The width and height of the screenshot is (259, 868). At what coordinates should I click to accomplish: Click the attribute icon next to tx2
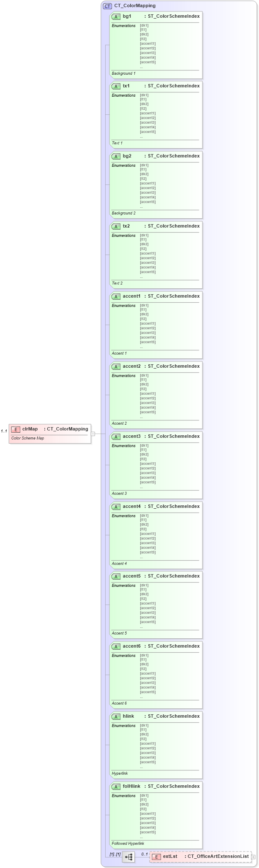click(116, 226)
